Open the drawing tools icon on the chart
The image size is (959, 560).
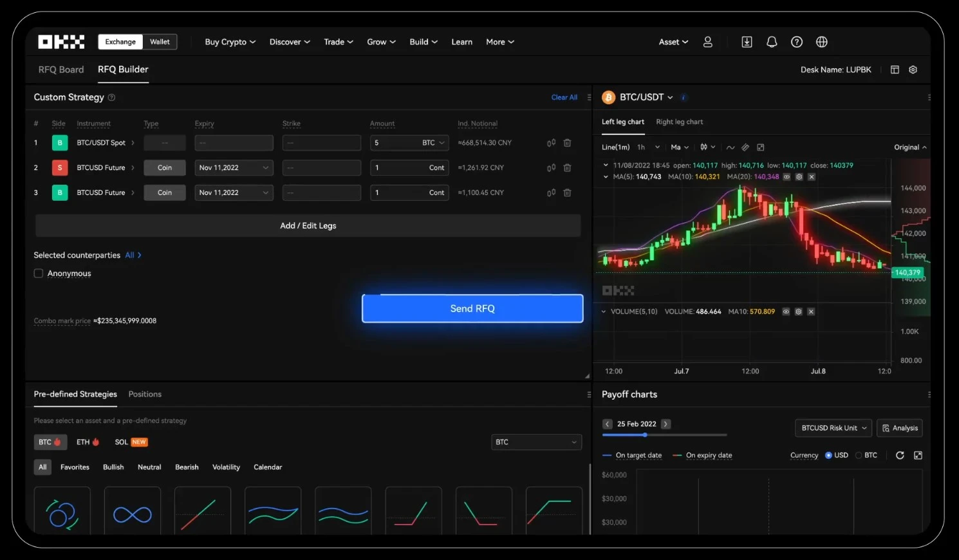click(x=745, y=147)
